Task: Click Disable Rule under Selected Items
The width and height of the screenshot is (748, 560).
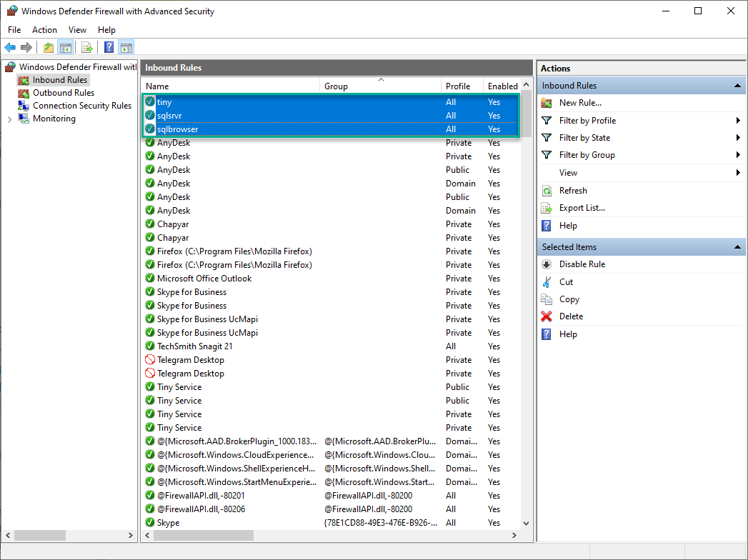Action: click(x=582, y=264)
